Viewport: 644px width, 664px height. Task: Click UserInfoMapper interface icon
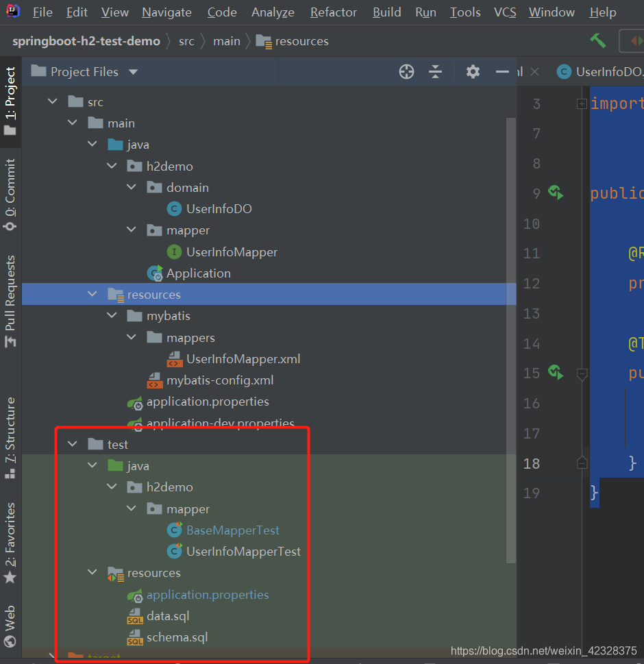click(174, 252)
